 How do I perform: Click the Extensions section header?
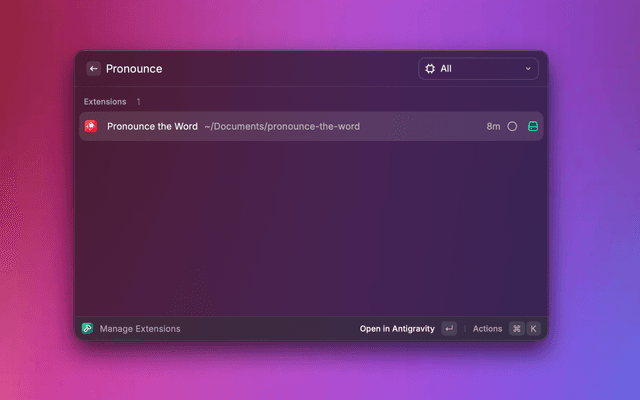105,101
